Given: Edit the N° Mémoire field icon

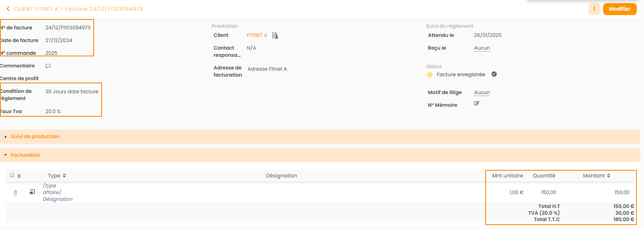Looking at the screenshot, I should click(x=476, y=103).
